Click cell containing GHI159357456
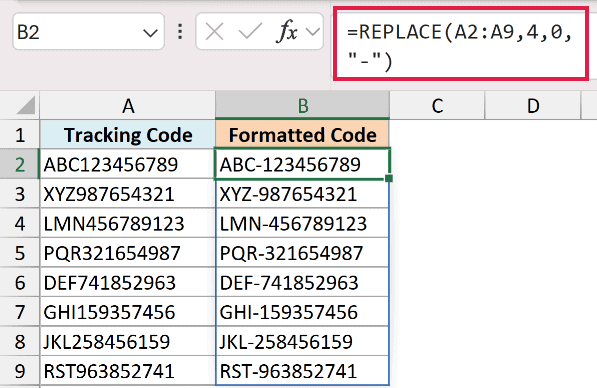 click(x=128, y=312)
